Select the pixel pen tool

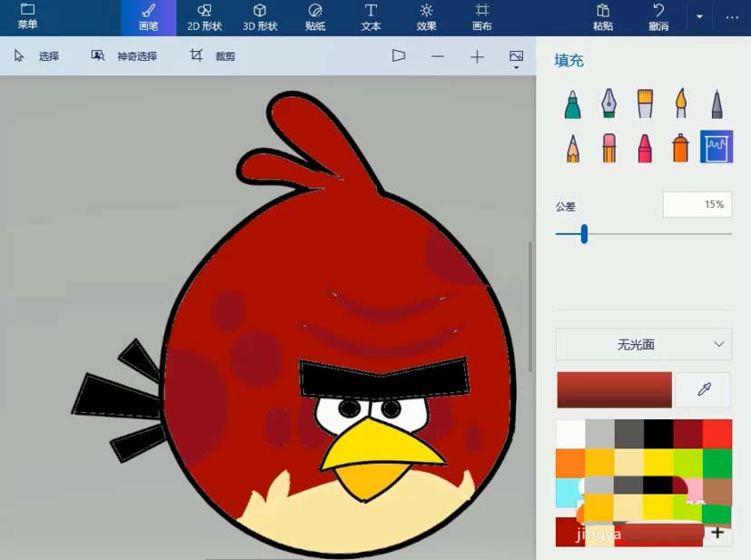coord(716,103)
